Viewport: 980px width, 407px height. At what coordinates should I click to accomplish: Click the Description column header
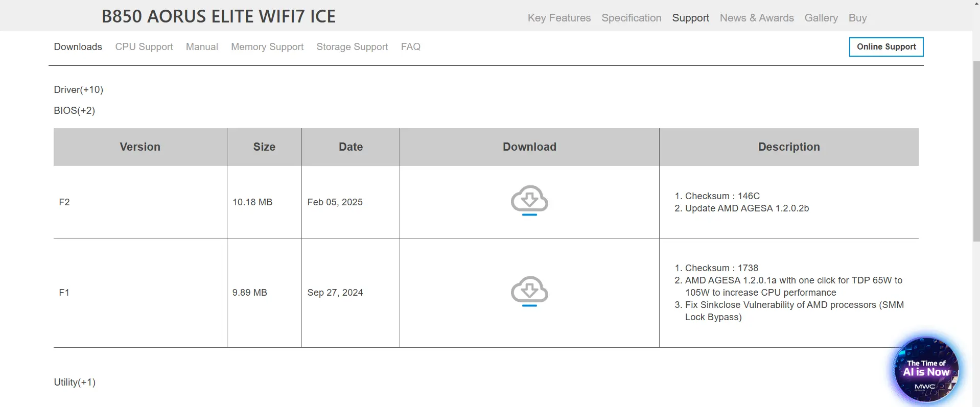tap(789, 147)
